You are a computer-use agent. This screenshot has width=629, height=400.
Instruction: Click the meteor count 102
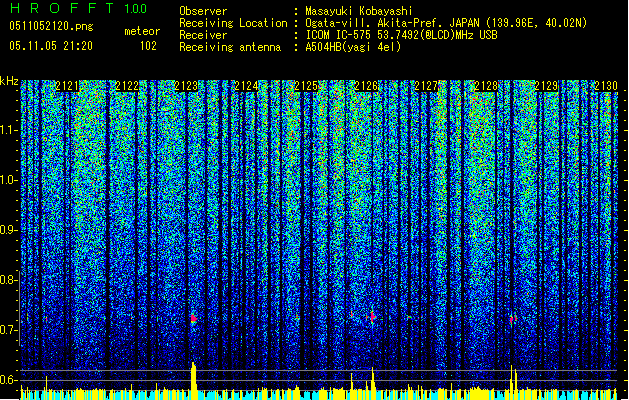[148, 46]
